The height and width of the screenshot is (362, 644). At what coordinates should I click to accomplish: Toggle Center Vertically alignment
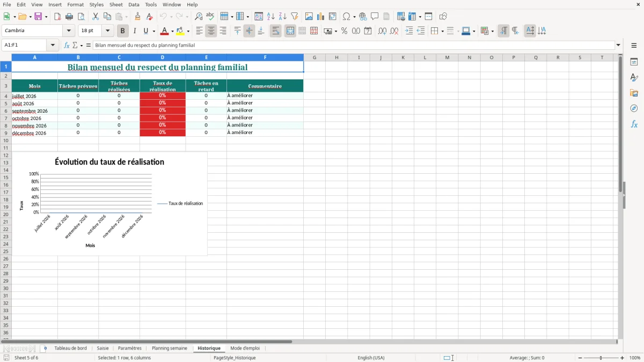[x=249, y=31]
